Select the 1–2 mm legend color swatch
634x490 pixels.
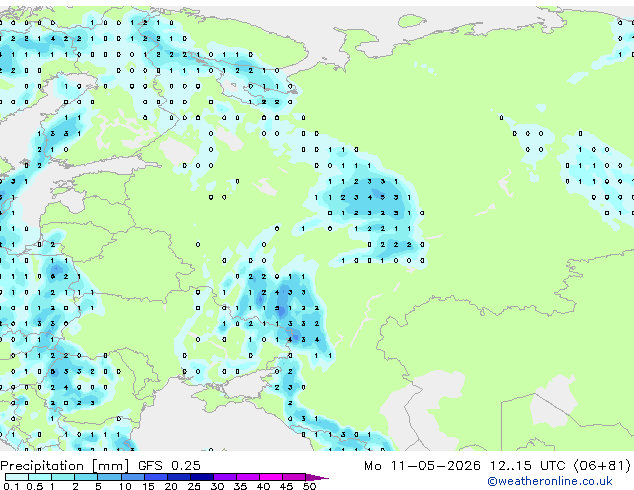click(63, 477)
